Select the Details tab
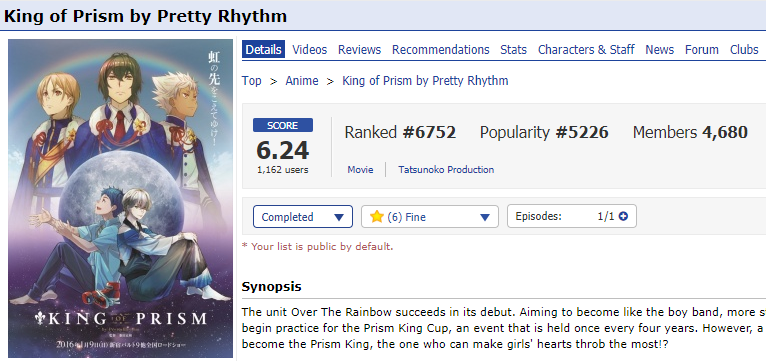This screenshot has width=766, height=361. [x=263, y=50]
